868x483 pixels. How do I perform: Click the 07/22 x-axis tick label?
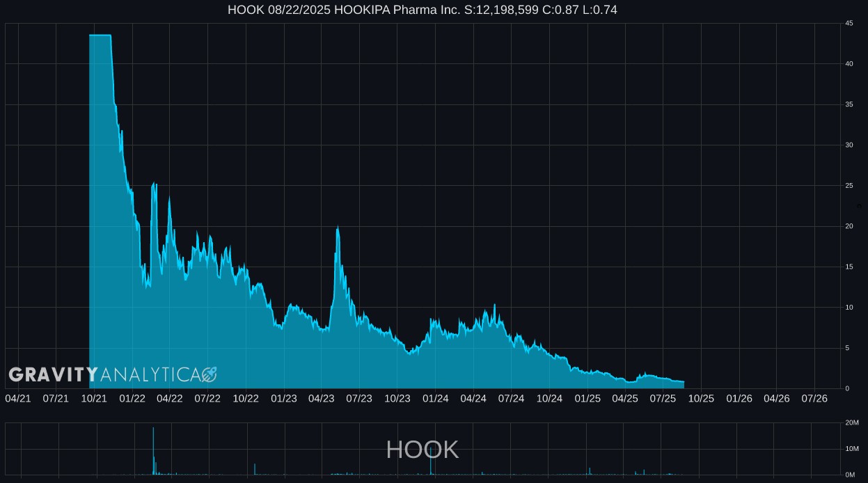(x=207, y=398)
